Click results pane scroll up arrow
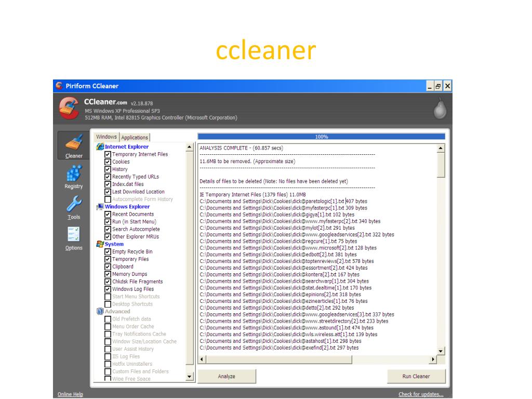This screenshot has width=532, height=399. coord(441,148)
